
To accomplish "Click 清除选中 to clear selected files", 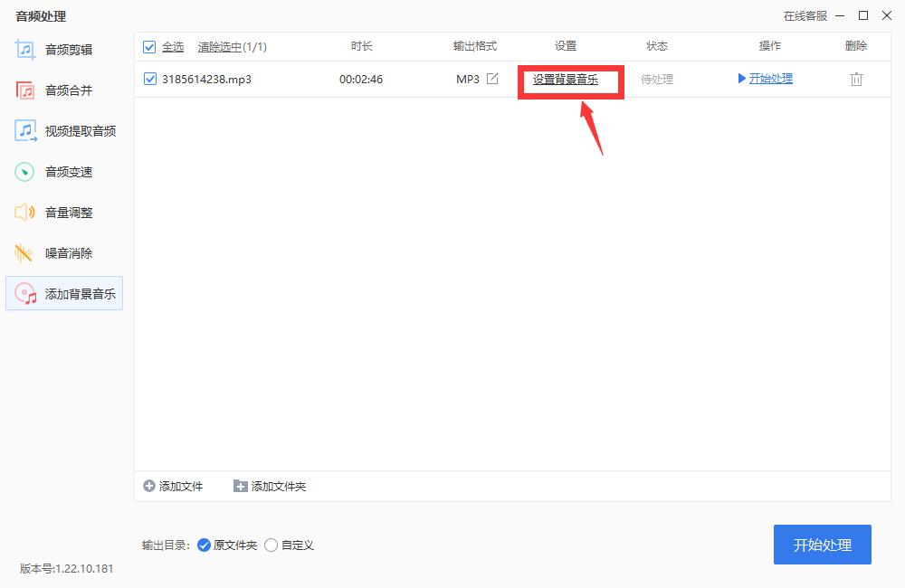I will click(x=221, y=46).
